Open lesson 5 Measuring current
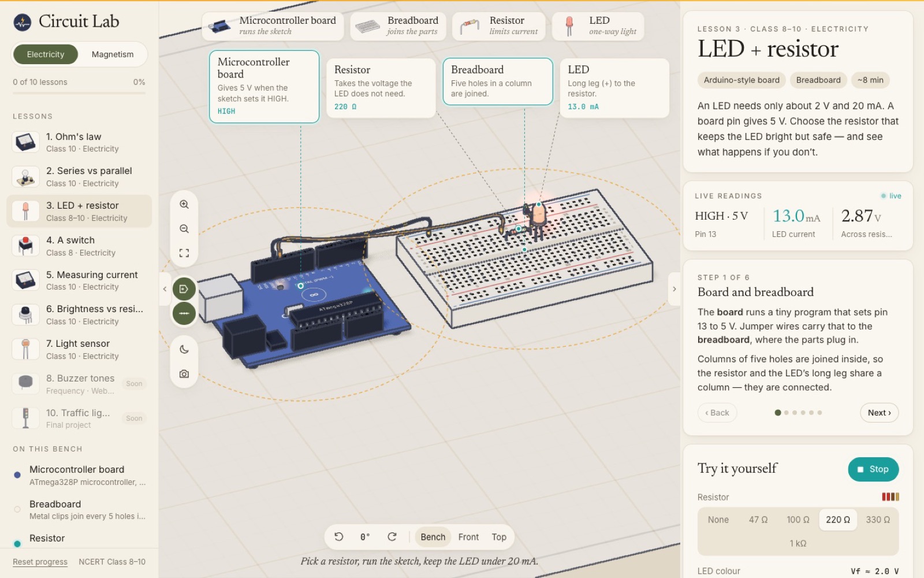Viewport: 924px width, 578px height. tap(79, 280)
